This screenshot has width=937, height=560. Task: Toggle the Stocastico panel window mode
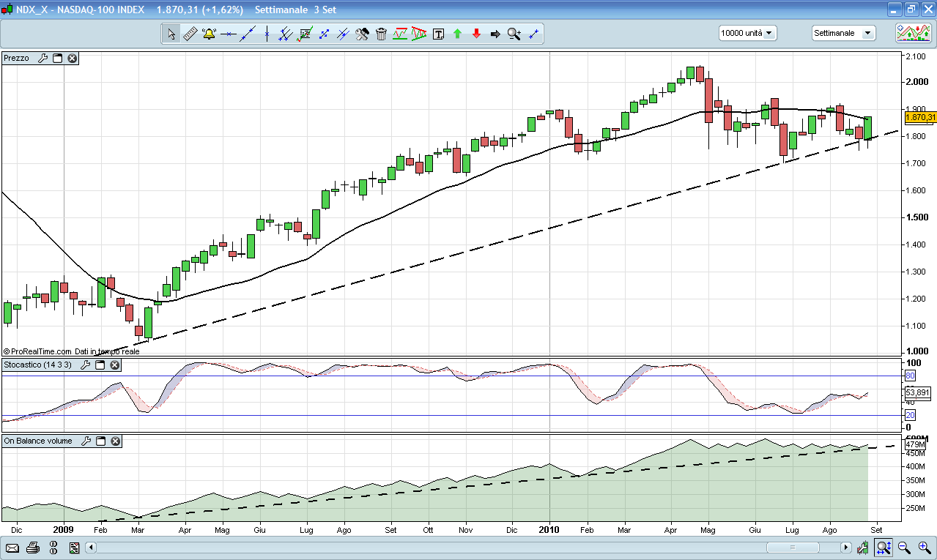100,365
